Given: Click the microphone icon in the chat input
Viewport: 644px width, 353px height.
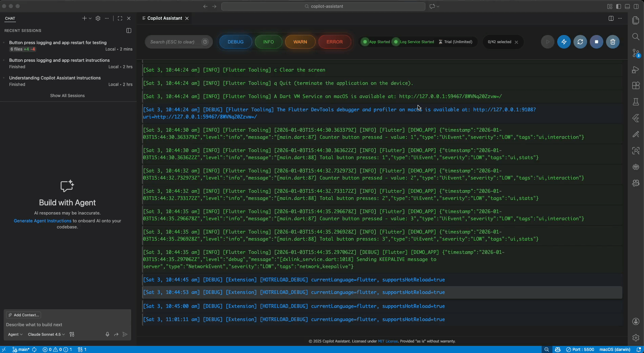Looking at the screenshot, I should coord(107,334).
